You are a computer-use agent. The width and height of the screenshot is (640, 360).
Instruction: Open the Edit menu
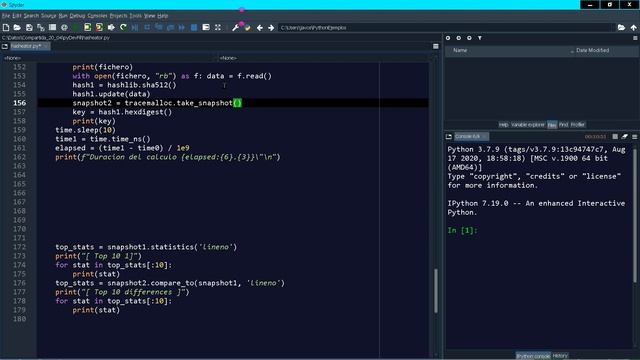coord(17,16)
